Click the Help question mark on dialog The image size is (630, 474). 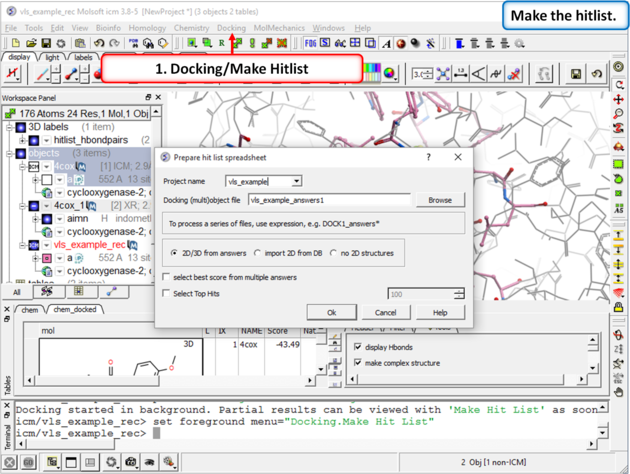[x=429, y=157]
